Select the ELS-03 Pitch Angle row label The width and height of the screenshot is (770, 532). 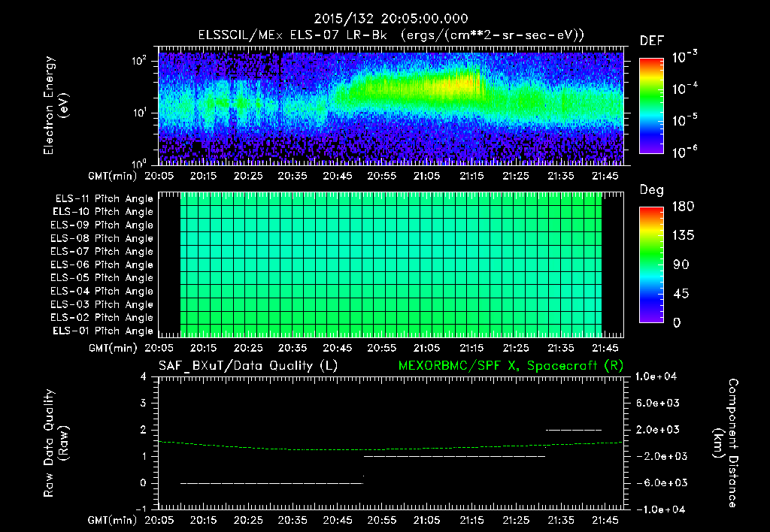(x=102, y=304)
